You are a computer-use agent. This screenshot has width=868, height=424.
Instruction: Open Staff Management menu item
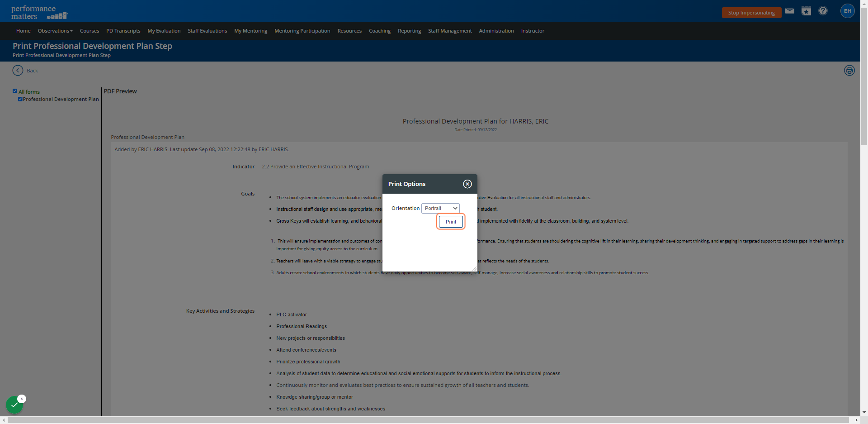click(x=450, y=31)
